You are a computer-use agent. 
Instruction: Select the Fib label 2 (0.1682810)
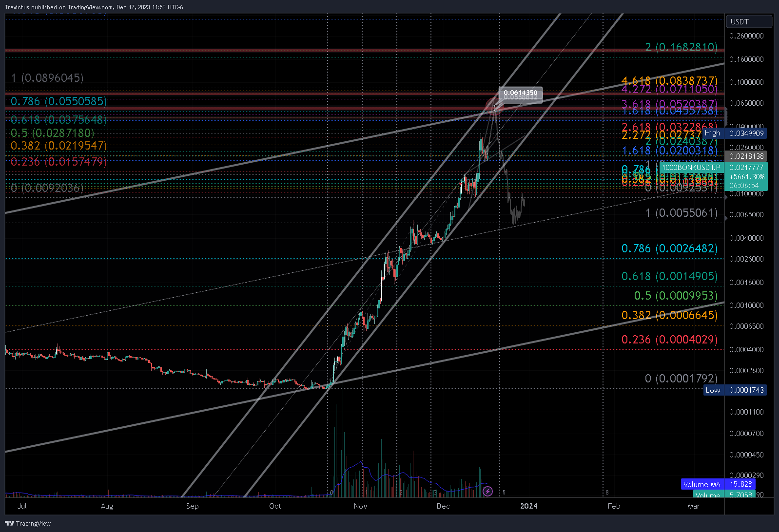pos(681,47)
